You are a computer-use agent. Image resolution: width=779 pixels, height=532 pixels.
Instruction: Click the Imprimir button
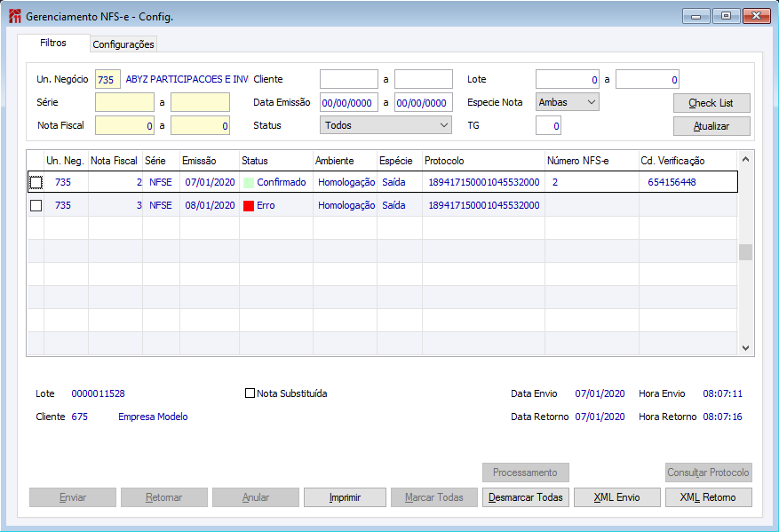pos(345,497)
